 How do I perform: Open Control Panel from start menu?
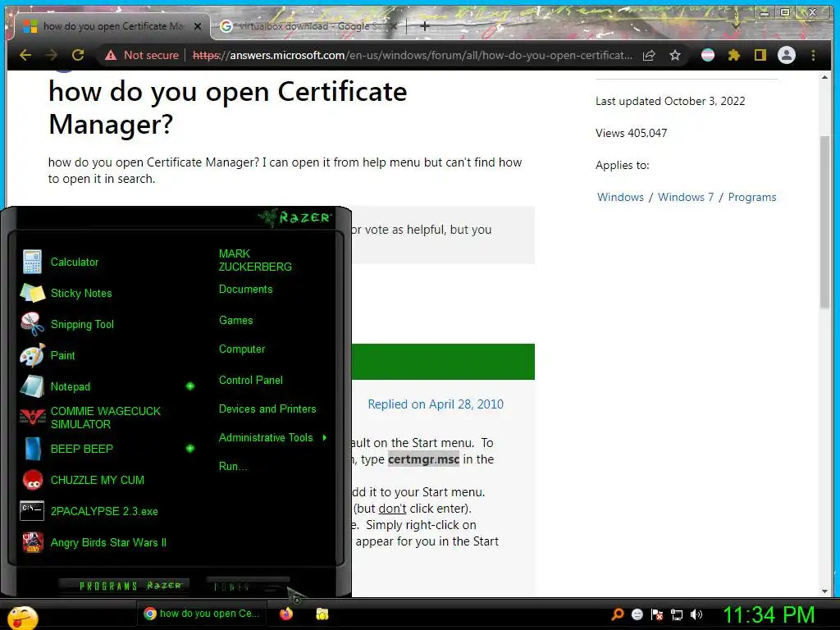click(x=251, y=381)
